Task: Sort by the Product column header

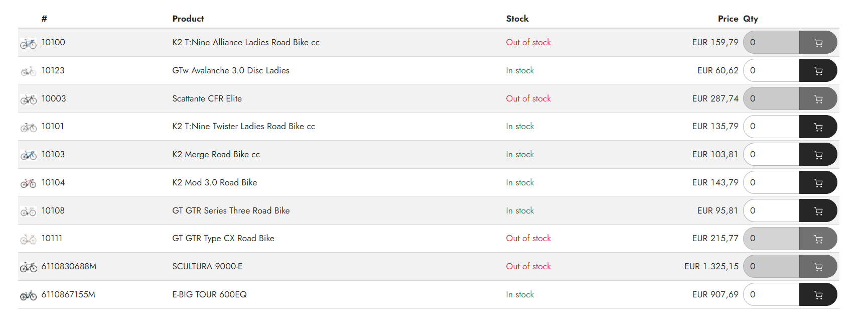Action: click(x=188, y=19)
